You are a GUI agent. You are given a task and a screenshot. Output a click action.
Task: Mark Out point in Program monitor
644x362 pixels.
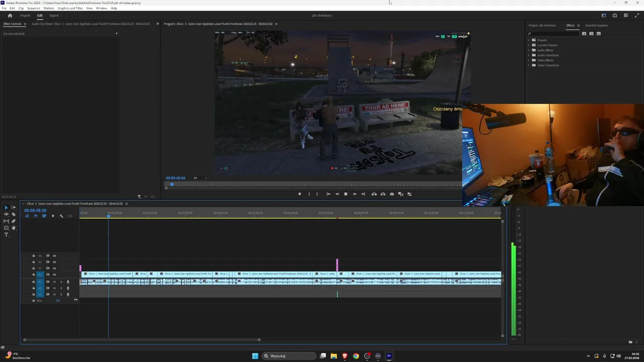tap(317, 194)
